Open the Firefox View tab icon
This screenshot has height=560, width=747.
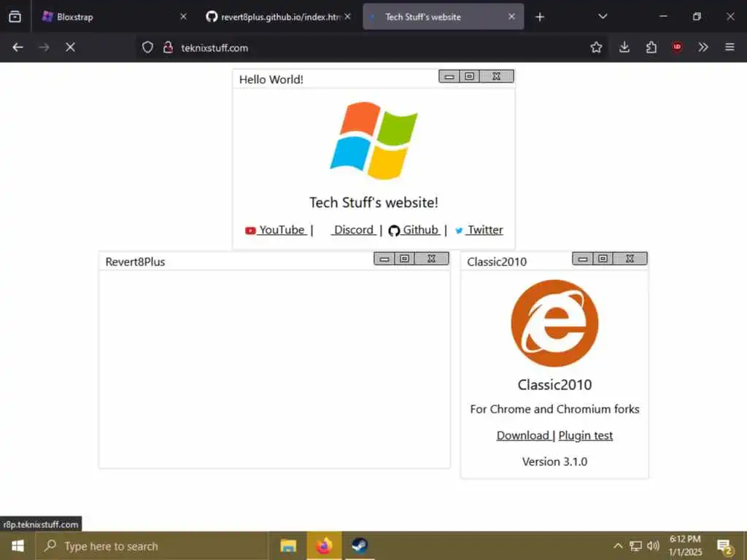(15, 17)
